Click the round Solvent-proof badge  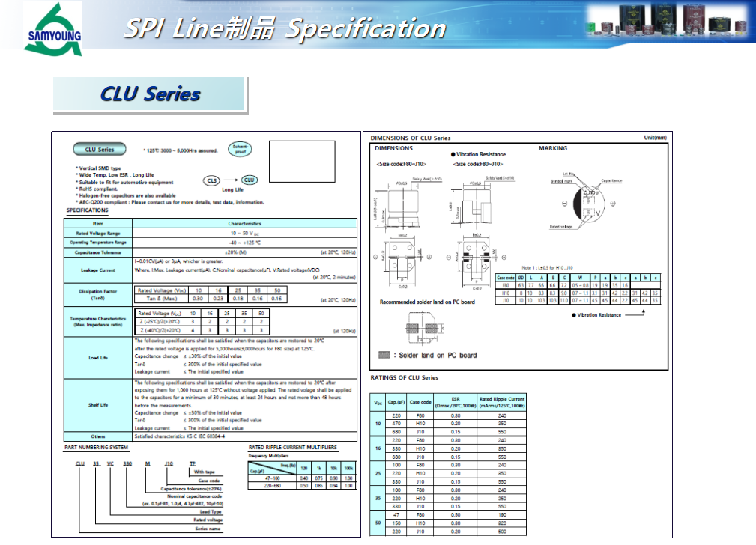click(240, 149)
